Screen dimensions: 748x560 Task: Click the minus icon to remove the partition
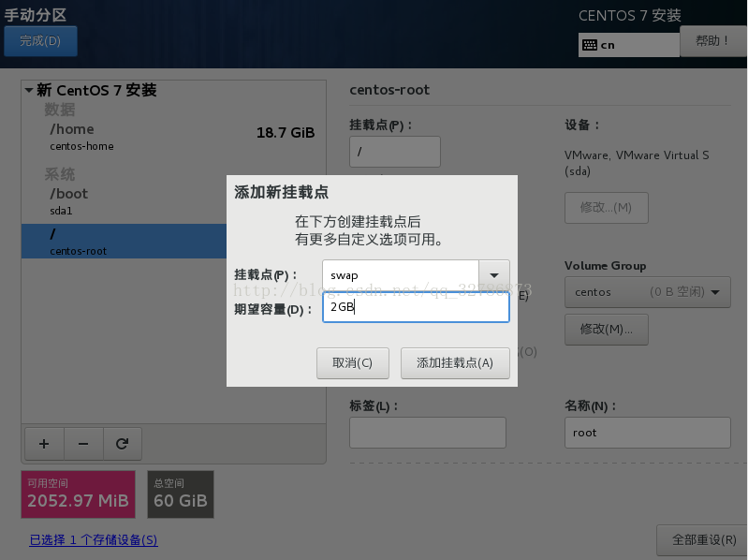coord(83,444)
